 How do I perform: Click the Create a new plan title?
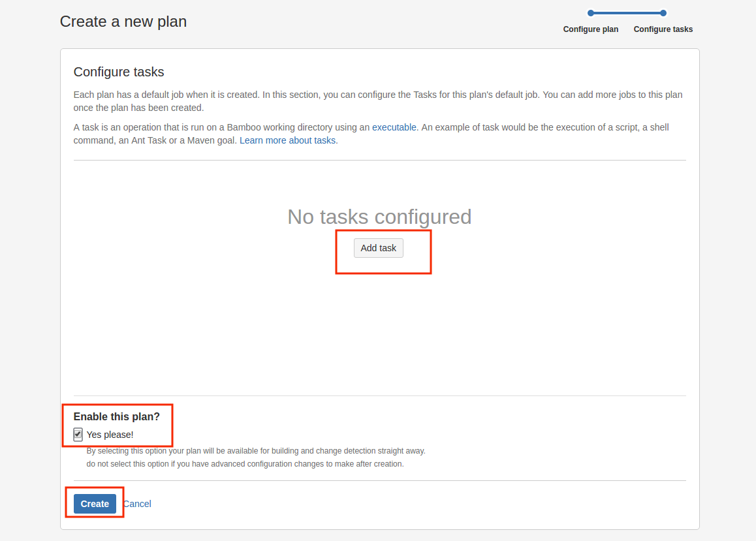[123, 22]
